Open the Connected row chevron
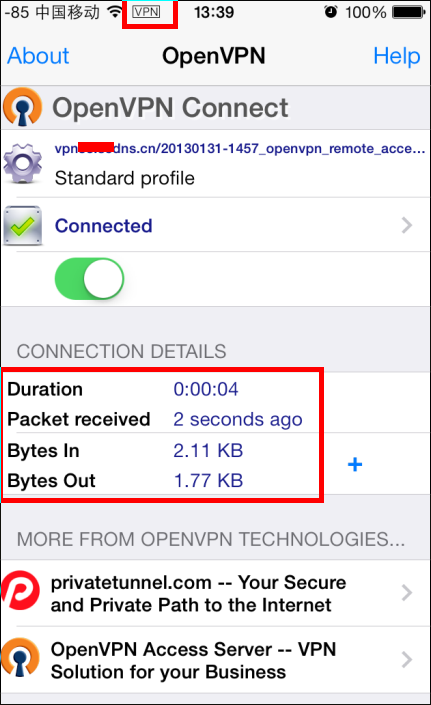Screen dimensions: 431x705 (x=407, y=225)
